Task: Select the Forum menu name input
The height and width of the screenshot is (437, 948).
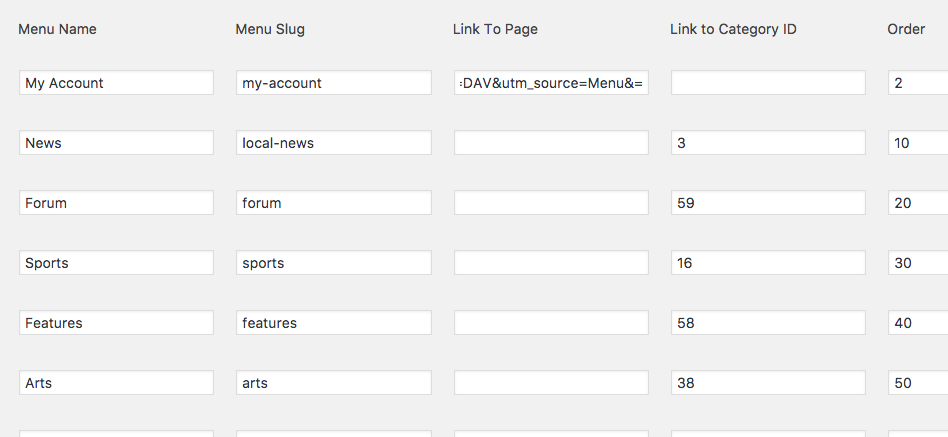Action: point(116,203)
